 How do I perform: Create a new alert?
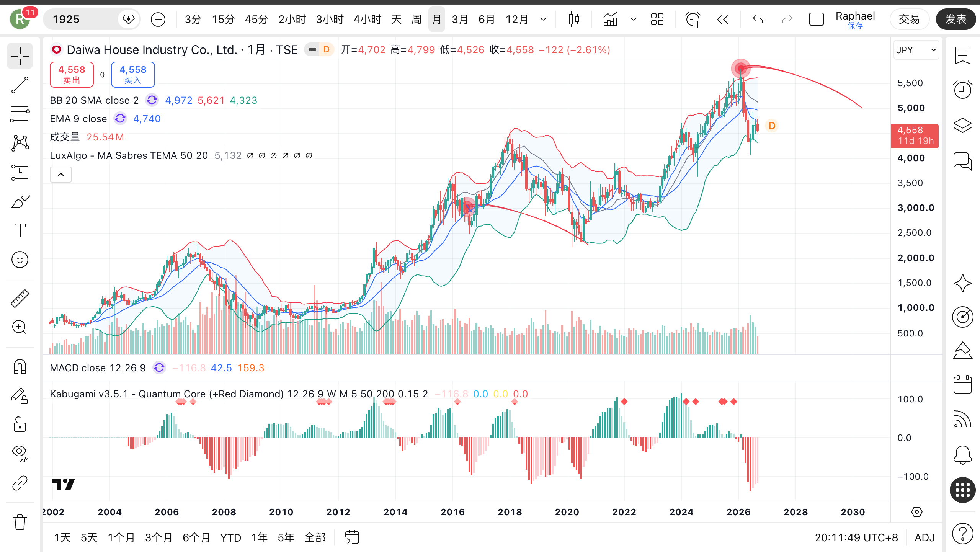pyautogui.click(x=693, y=19)
